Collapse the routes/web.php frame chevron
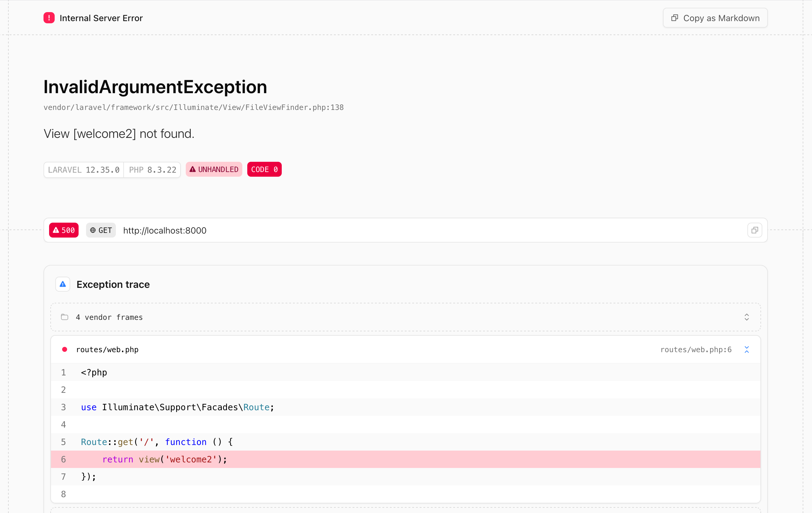 click(746, 350)
